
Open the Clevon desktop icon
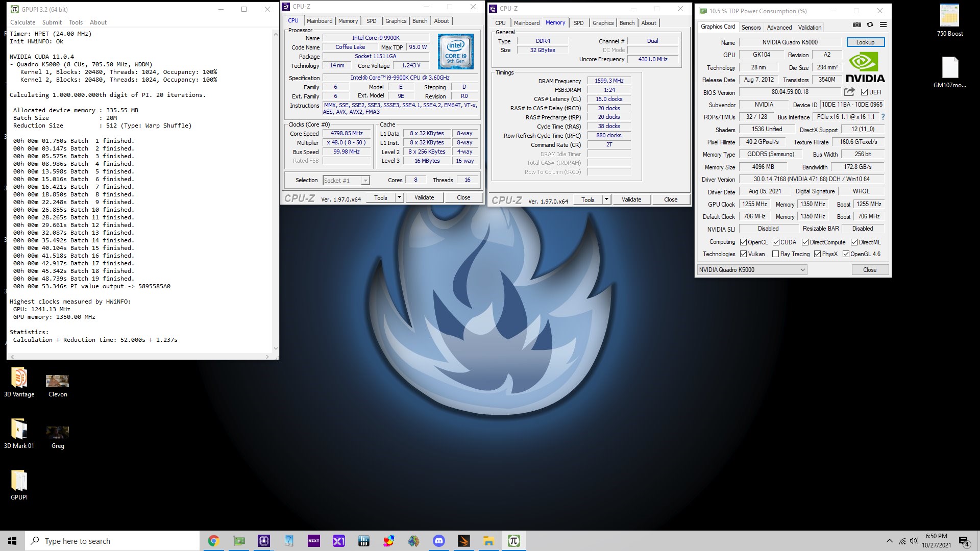[x=58, y=386]
